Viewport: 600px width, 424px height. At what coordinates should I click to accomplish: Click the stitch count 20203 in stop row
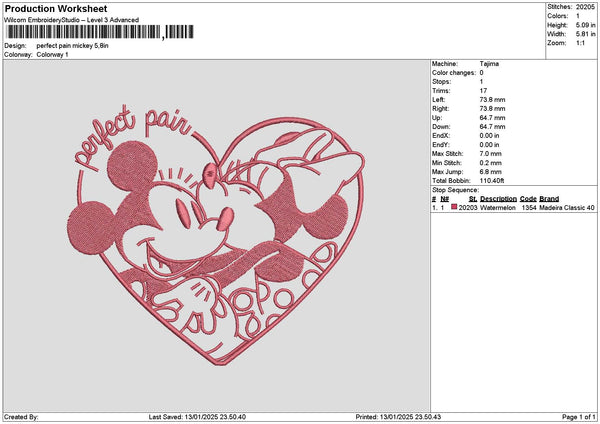coord(468,208)
